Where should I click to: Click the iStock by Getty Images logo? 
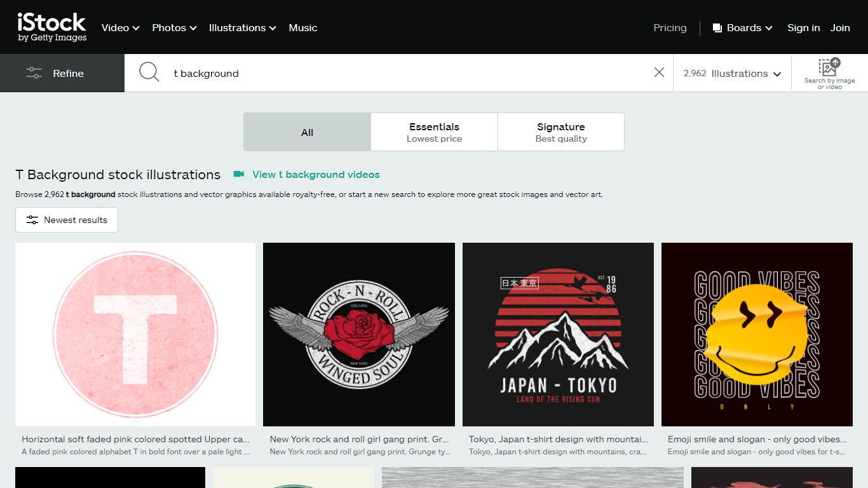click(x=51, y=27)
